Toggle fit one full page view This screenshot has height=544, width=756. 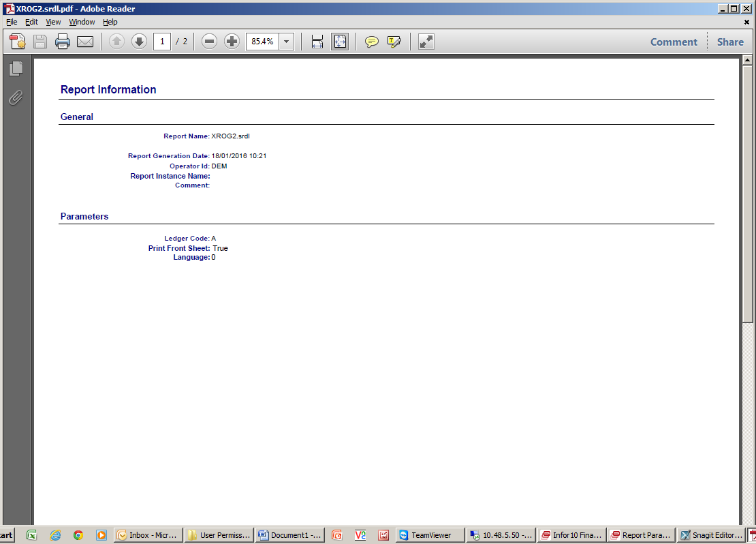click(x=340, y=42)
